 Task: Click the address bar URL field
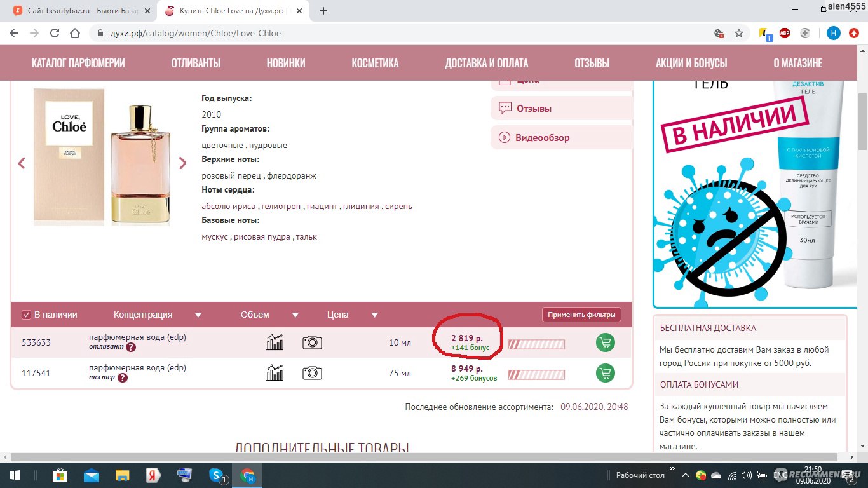400,33
